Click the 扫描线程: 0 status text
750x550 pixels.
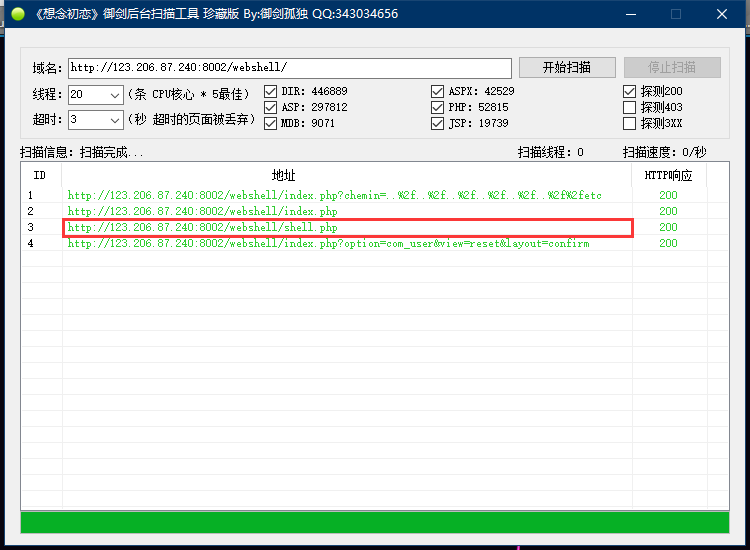551,153
